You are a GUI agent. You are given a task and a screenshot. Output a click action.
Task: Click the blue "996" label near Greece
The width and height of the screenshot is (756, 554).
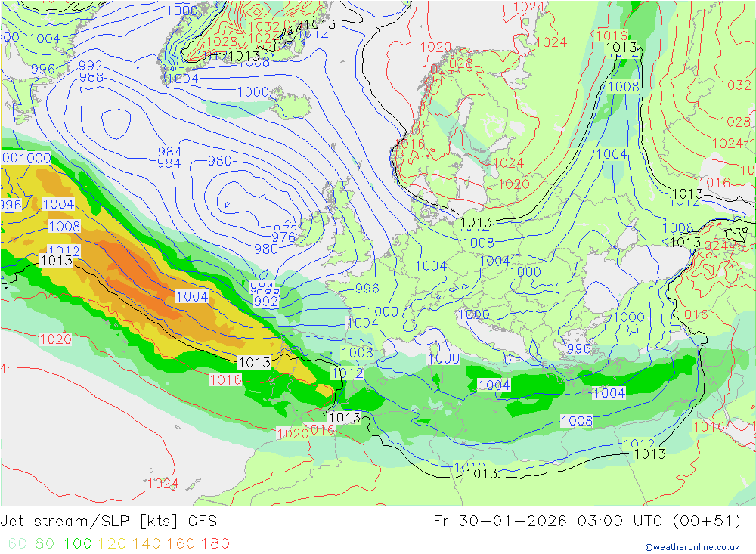point(578,348)
